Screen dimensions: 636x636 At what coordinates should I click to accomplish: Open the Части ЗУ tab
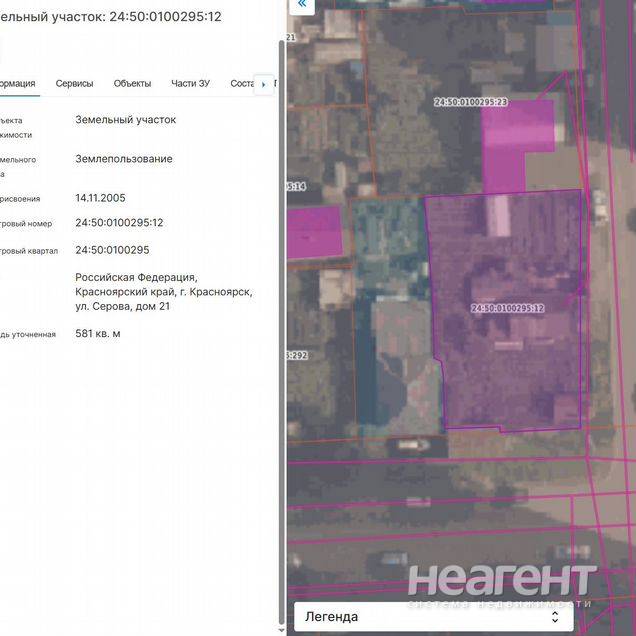[190, 84]
